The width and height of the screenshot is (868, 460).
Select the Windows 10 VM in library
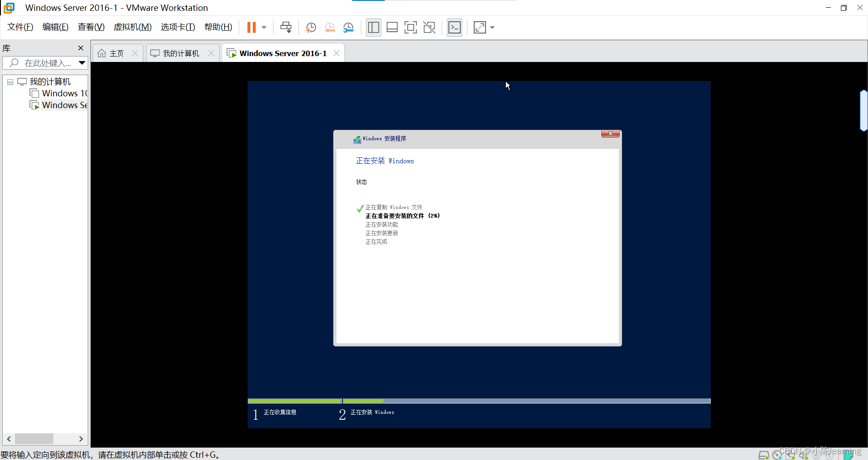(64, 94)
